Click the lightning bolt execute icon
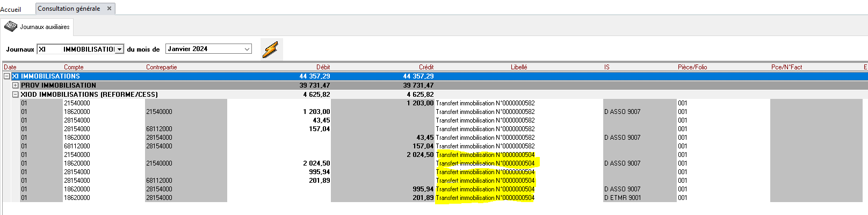This screenshot has width=868, height=215. tap(270, 49)
